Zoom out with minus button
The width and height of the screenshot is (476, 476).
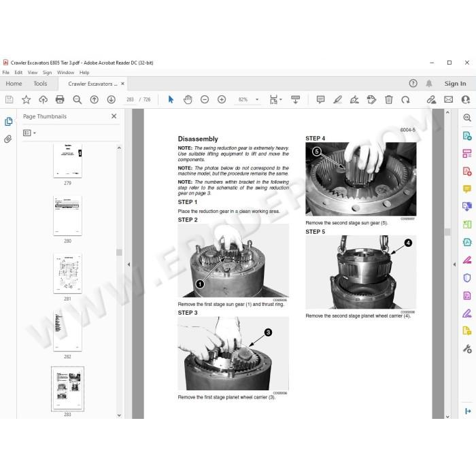[205, 99]
